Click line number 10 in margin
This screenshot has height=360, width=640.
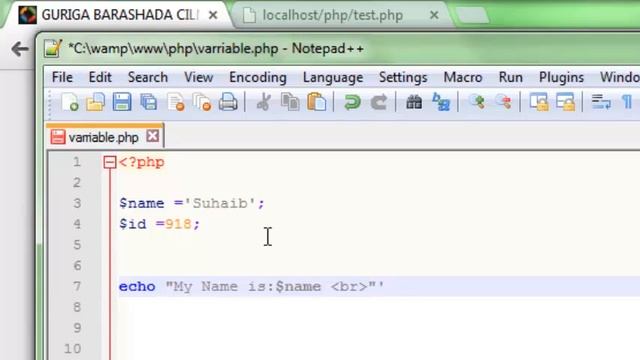pyautogui.click(x=72, y=349)
